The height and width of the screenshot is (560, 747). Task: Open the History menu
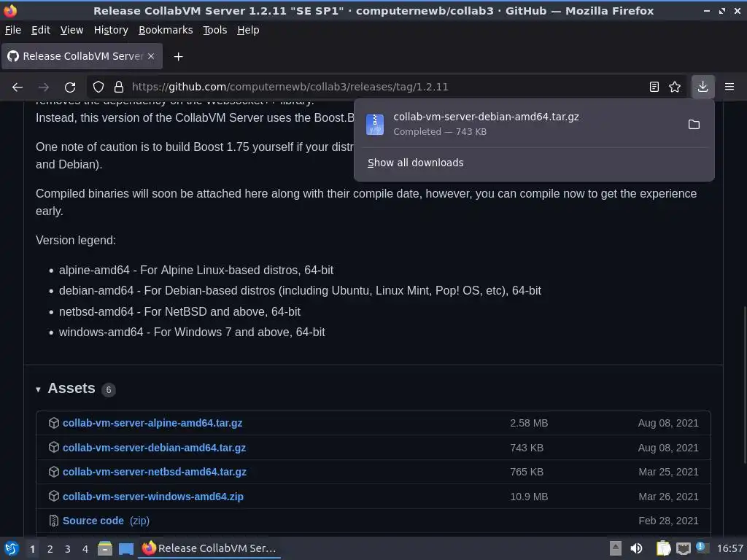(x=111, y=30)
